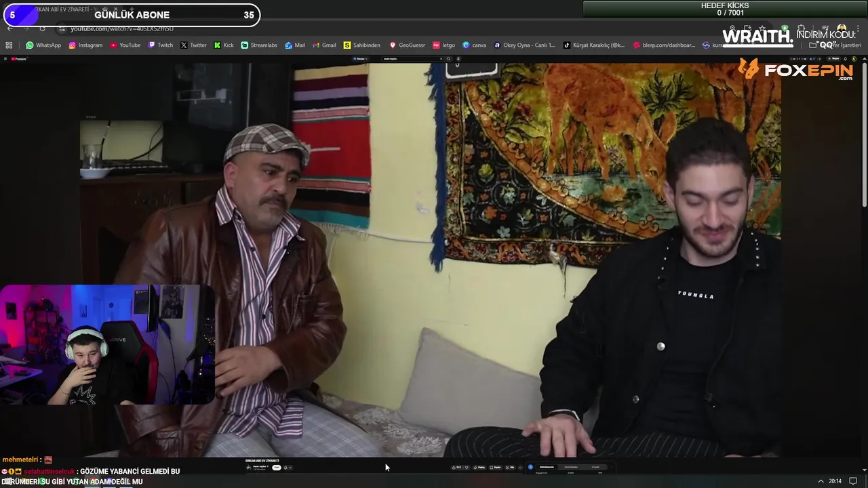
Task: Open the media control icon in toolbar
Action: click(825, 28)
